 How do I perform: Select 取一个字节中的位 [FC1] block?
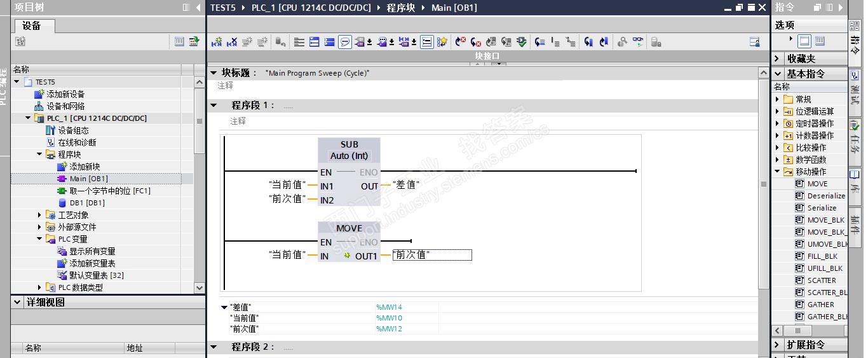(x=110, y=191)
